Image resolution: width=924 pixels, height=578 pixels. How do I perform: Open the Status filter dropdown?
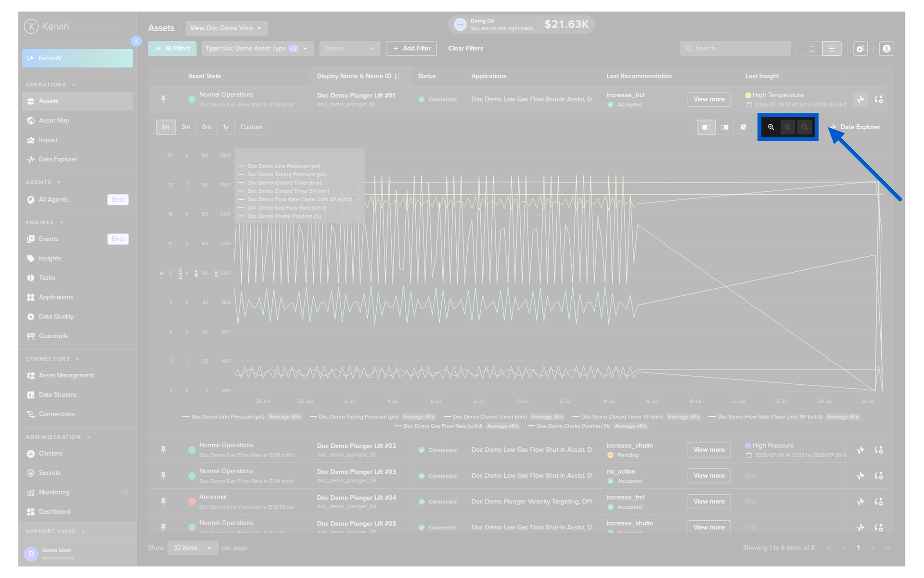click(x=350, y=49)
